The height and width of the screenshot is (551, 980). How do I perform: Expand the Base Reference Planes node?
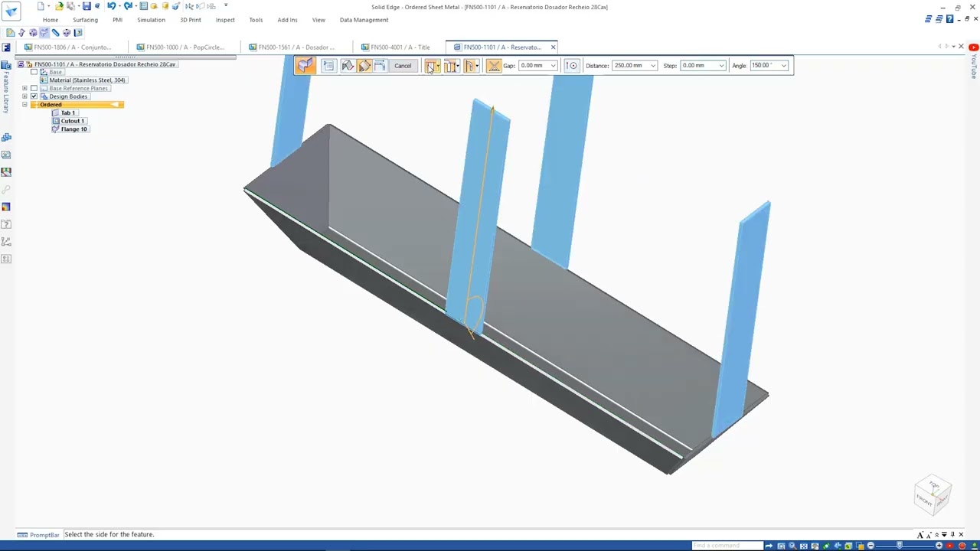click(24, 88)
